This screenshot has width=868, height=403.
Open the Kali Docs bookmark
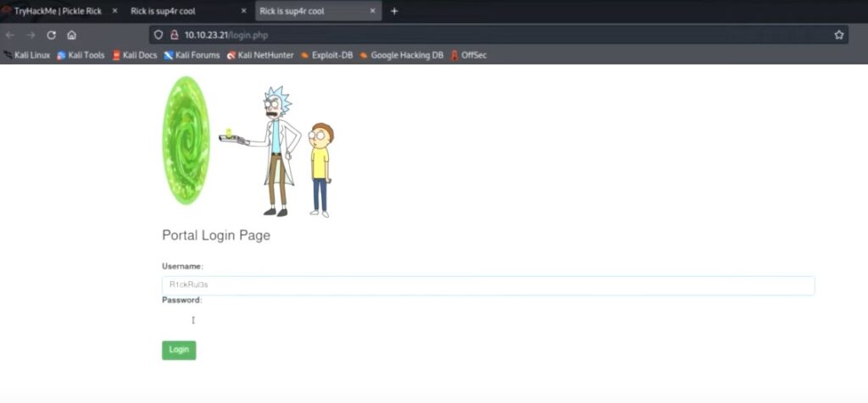135,55
